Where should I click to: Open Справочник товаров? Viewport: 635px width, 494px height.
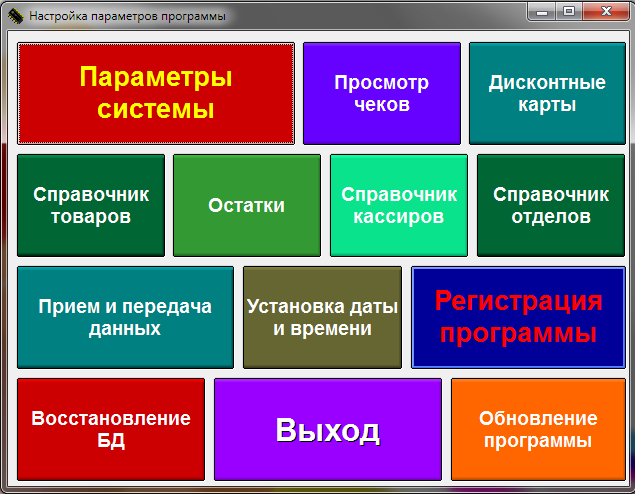coord(91,205)
